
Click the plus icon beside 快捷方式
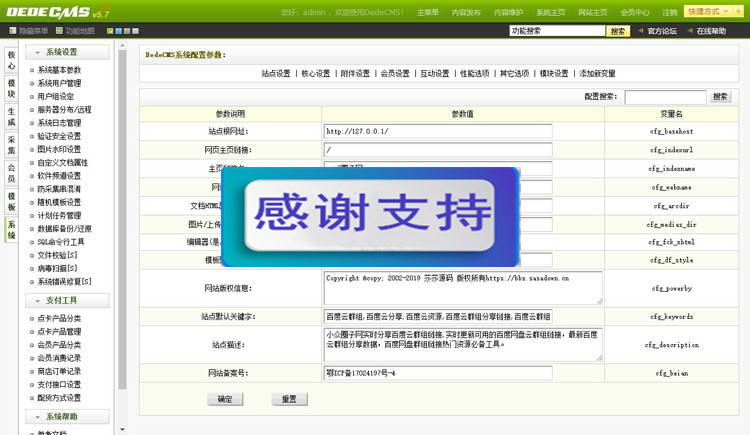738,12
